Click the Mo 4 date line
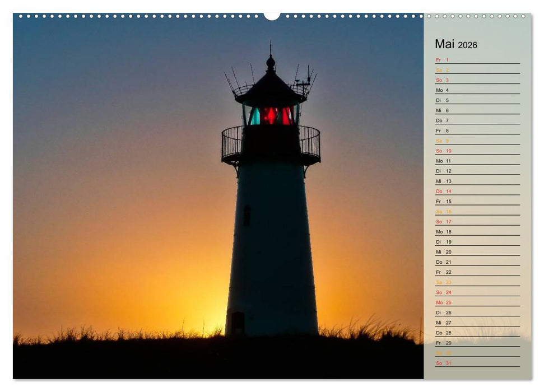544x392 pixels. pyautogui.click(x=443, y=90)
